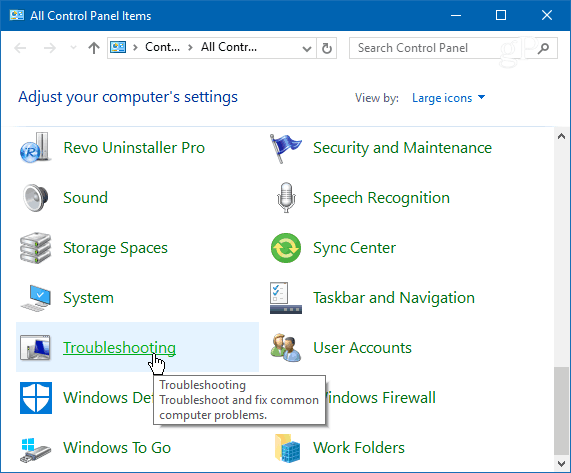Open the Troubleshooting icon
The height and width of the screenshot is (473, 571).
point(35,347)
